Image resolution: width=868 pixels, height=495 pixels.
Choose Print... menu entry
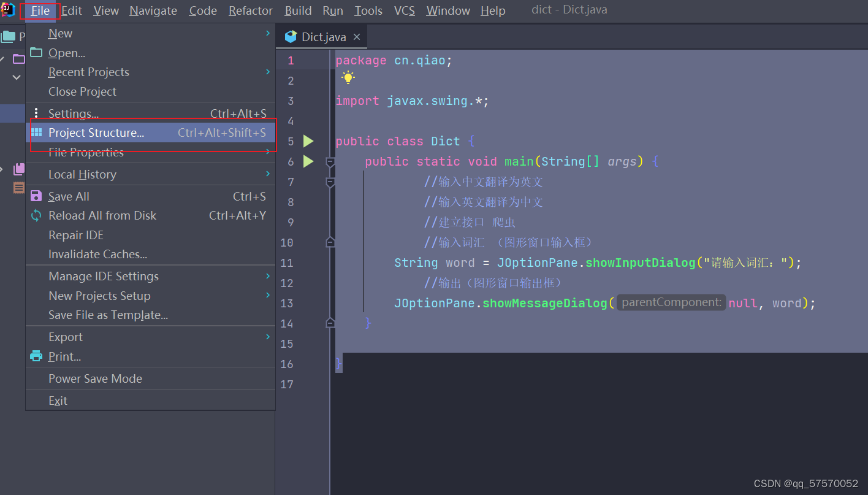pos(150,356)
